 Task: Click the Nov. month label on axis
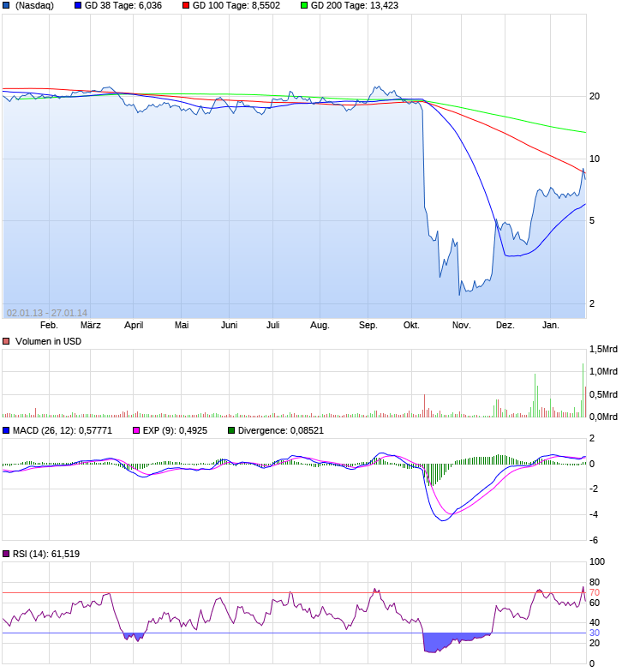click(461, 326)
